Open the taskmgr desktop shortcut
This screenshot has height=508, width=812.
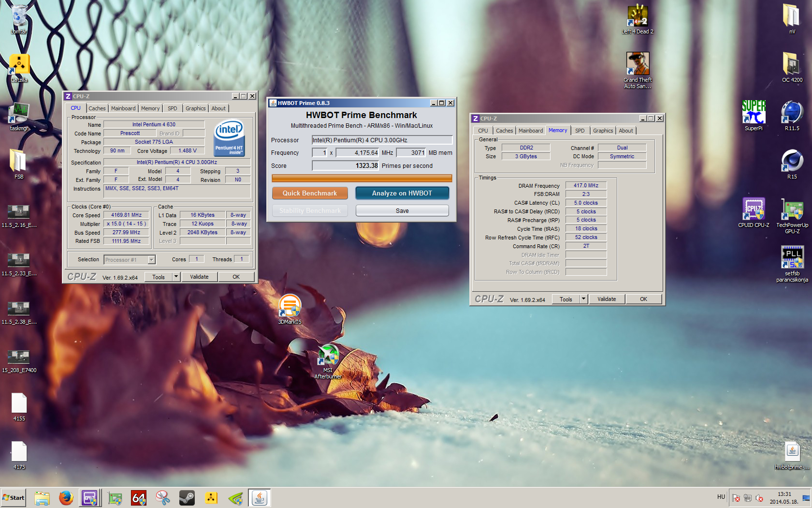[x=19, y=116]
